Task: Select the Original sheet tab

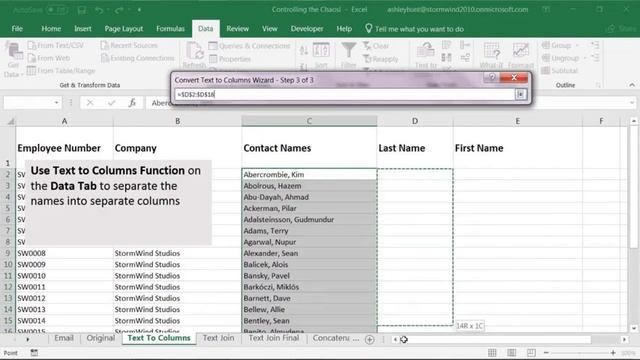Action: click(100, 338)
